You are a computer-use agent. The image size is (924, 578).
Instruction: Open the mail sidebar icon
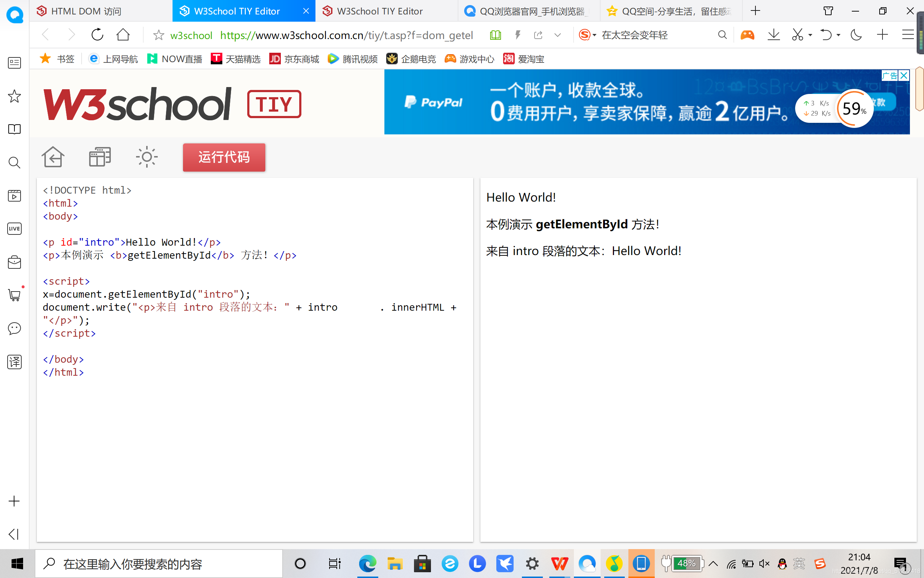coord(14,262)
